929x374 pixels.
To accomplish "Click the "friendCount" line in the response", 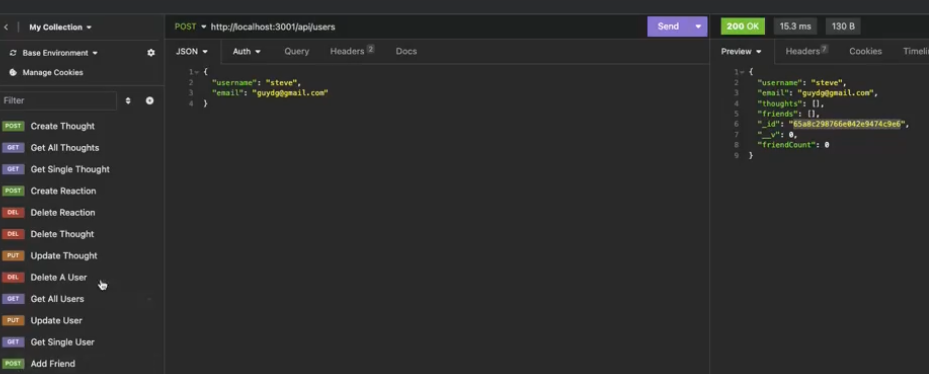I will 793,145.
